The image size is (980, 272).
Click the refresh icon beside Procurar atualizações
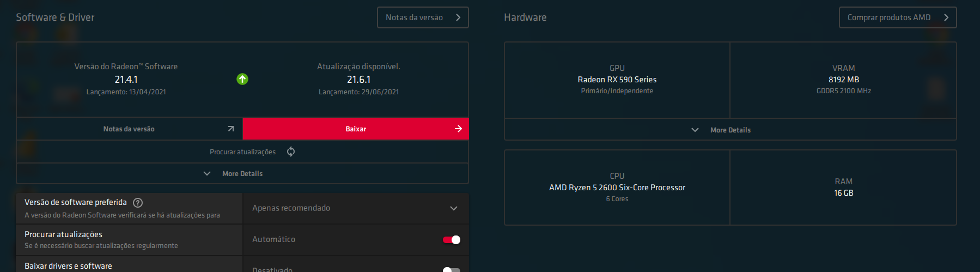tap(291, 152)
